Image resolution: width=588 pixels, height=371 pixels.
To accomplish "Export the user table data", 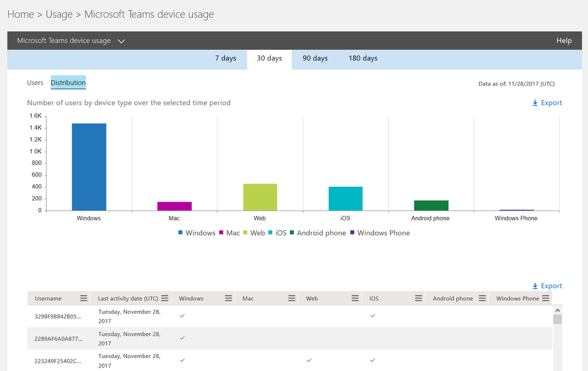I will tap(547, 286).
